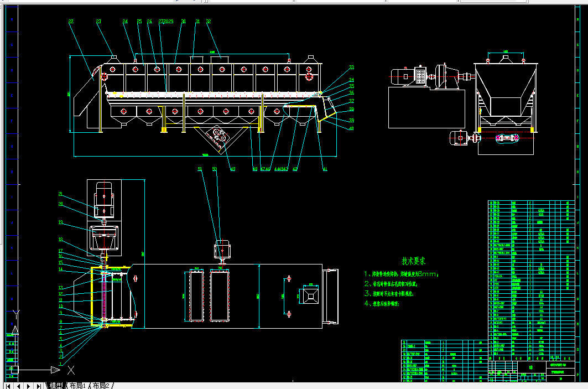Select technical note line starting with 3、
This screenshot has width=588, height=389.
(x=389, y=294)
